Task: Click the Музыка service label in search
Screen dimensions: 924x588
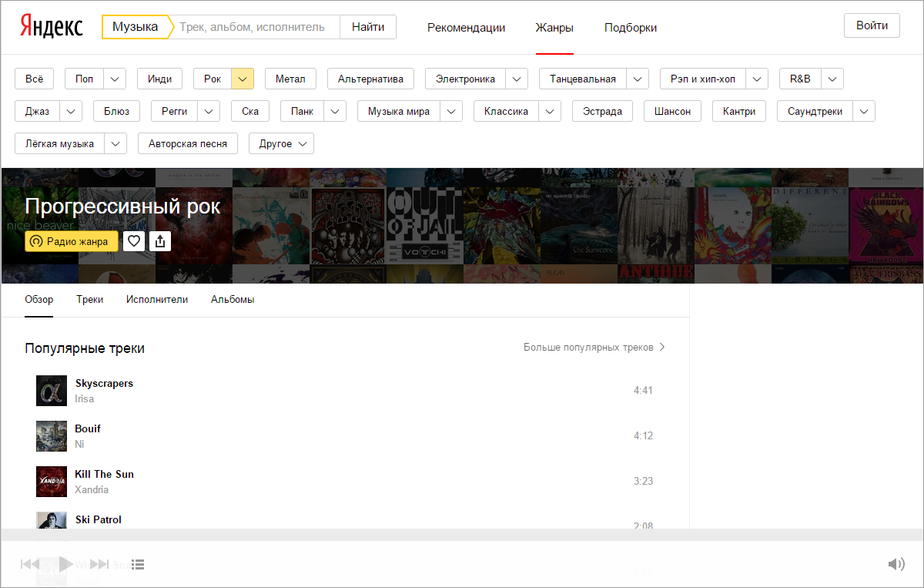Action: [135, 27]
